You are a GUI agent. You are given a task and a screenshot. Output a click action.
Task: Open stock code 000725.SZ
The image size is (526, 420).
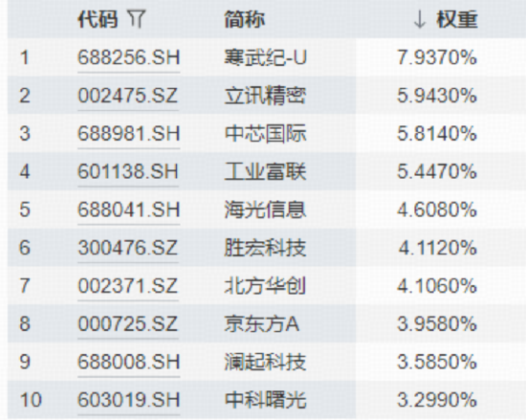128,323
